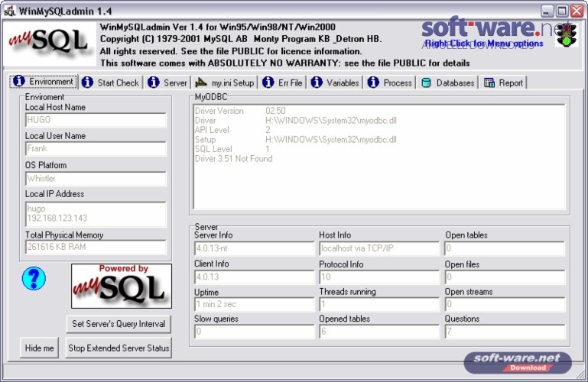
Task: Click the Questions field
Action: [505, 332]
